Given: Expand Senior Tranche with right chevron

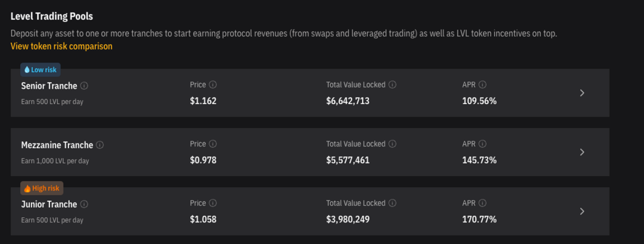Looking at the screenshot, I should [582, 93].
